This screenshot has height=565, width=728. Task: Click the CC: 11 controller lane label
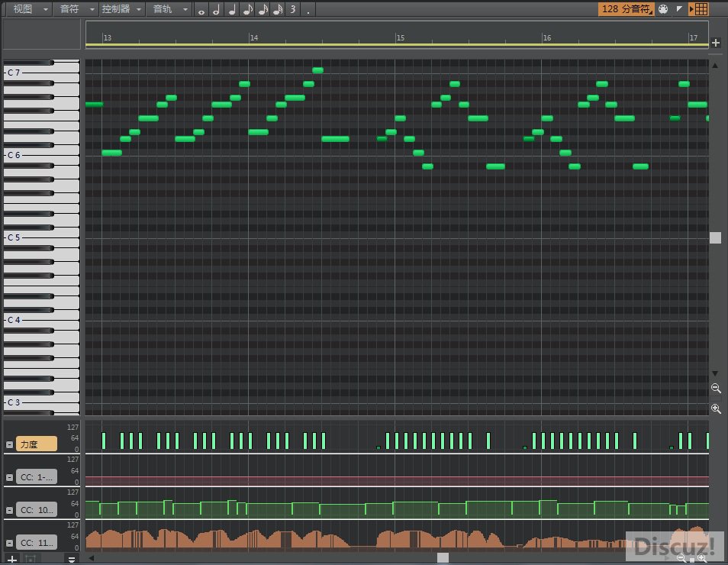[x=37, y=543]
